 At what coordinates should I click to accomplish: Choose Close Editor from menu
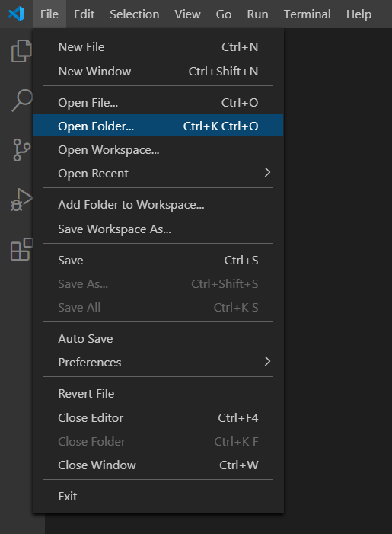click(158, 418)
